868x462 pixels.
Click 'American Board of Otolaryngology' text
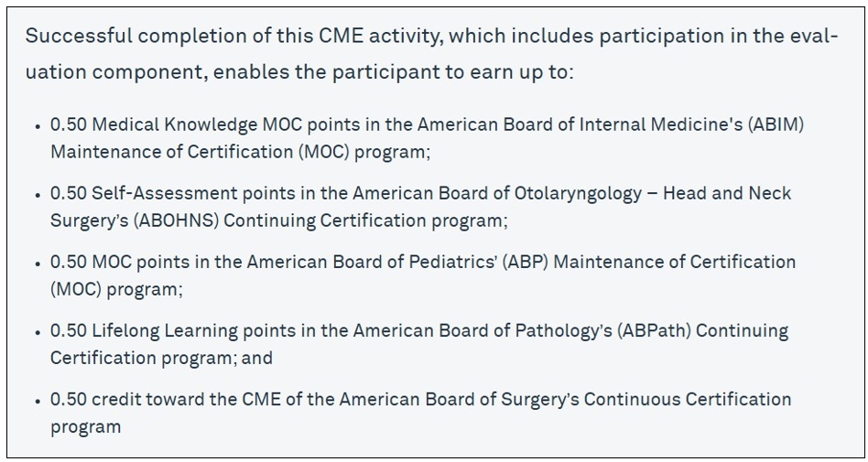pos(497,193)
